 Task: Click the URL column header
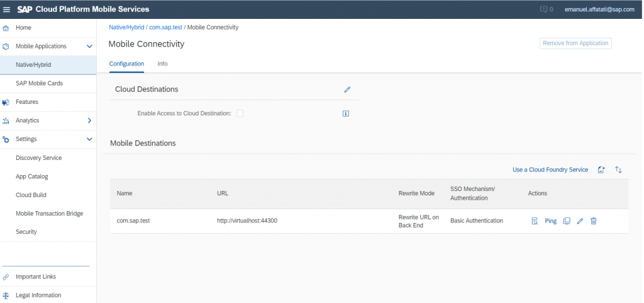[x=223, y=193]
